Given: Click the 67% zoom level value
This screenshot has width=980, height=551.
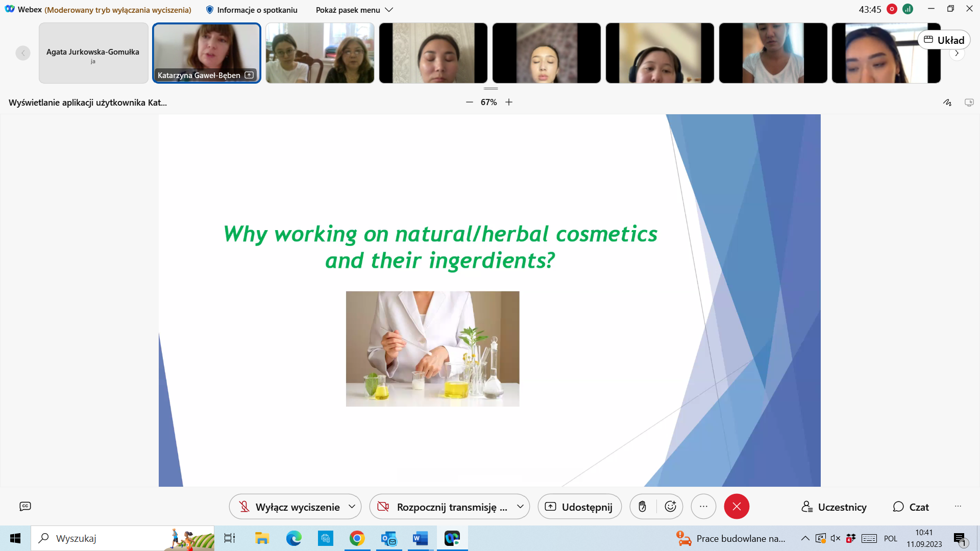Looking at the screenshot, I should (488, 102).
